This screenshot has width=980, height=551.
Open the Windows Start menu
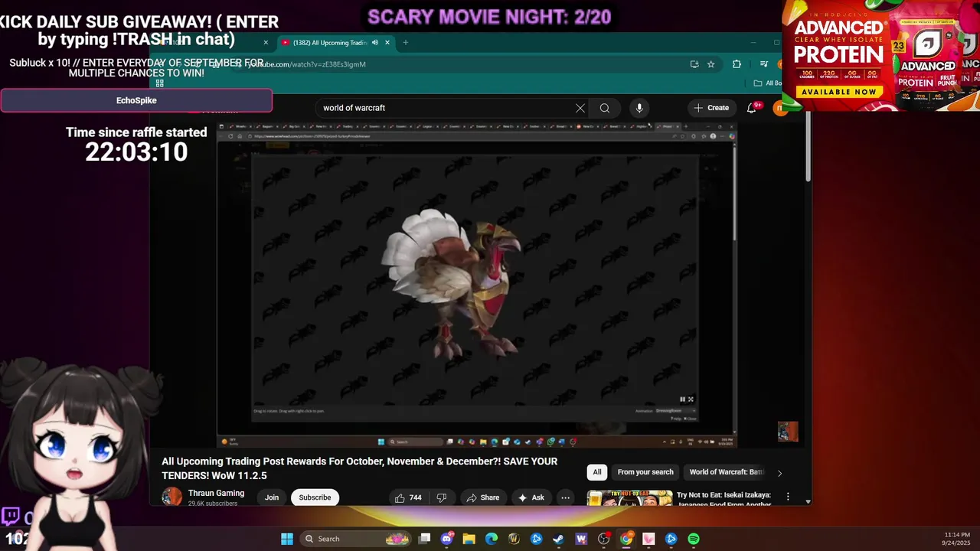pyautogui.click(x=287, y=539)
